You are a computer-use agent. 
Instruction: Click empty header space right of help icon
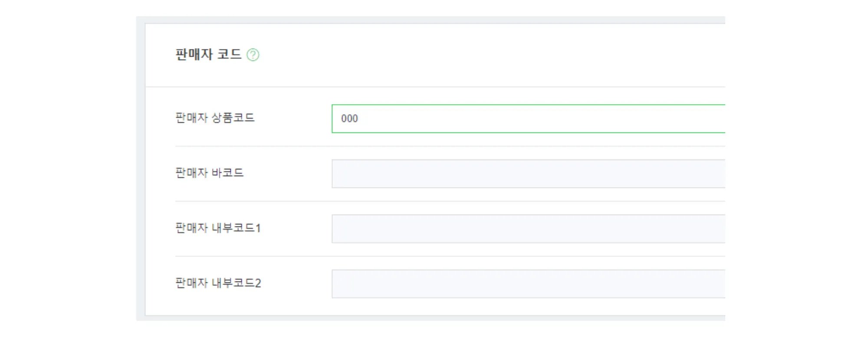pos(477,55)
